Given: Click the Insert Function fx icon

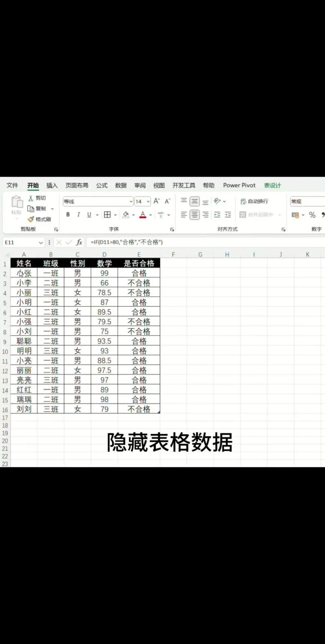Looking at the screenshot, I should [79, 242].
